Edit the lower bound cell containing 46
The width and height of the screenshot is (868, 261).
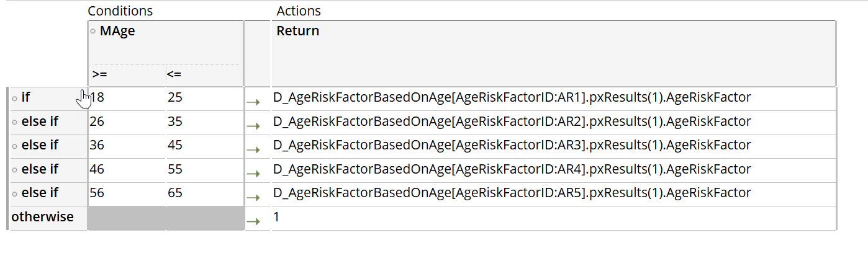click(x=97, y=169)
